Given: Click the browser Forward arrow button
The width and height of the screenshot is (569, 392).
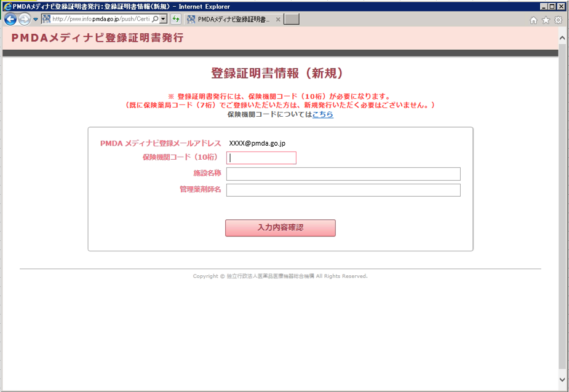Looking at the screenshot, I should tap(24, 19).
